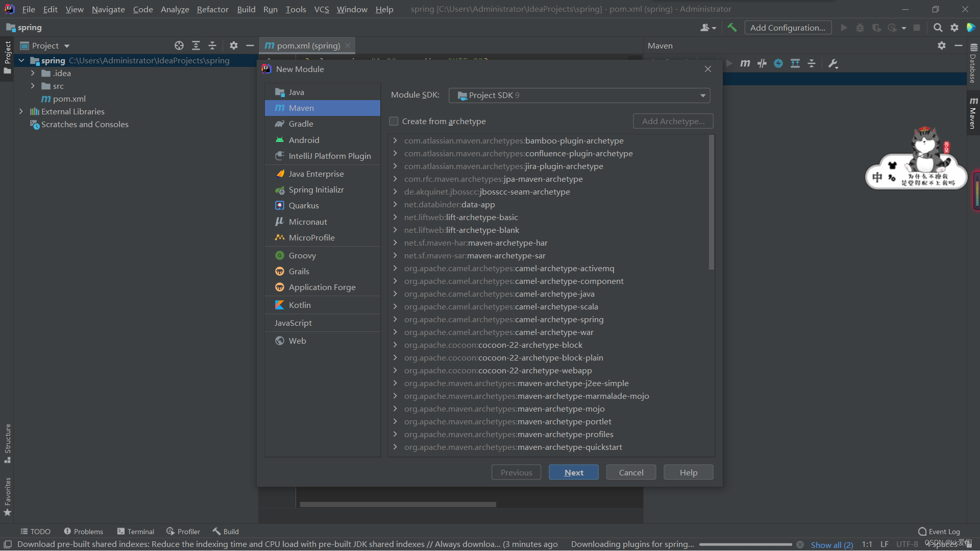
Task: Click editor horizontal scrollbar below dialog
Action: coord(398,505)
